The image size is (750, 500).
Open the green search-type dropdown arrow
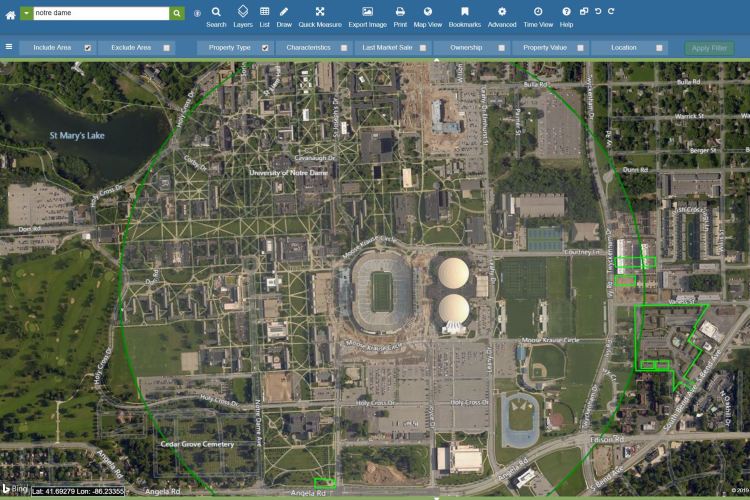pos(26,13)
